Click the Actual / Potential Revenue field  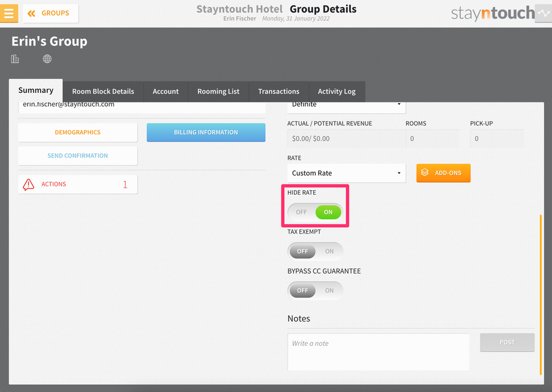pyautogui.click(x=346, y=138)
